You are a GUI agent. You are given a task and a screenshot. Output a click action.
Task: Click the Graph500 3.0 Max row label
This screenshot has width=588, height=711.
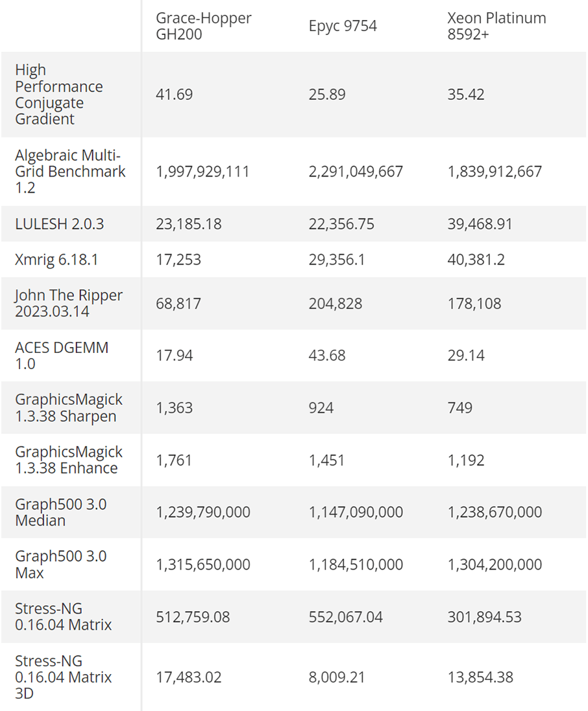(61, 564)
